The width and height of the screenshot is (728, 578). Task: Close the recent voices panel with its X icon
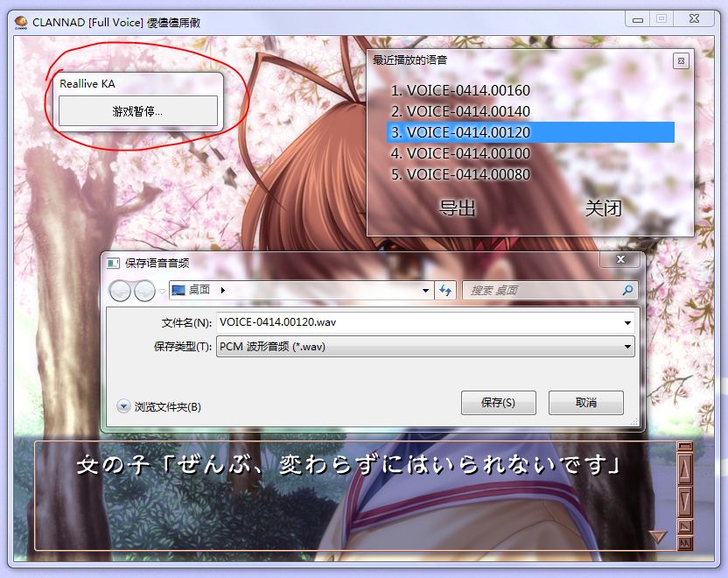(x=681, y=61)
